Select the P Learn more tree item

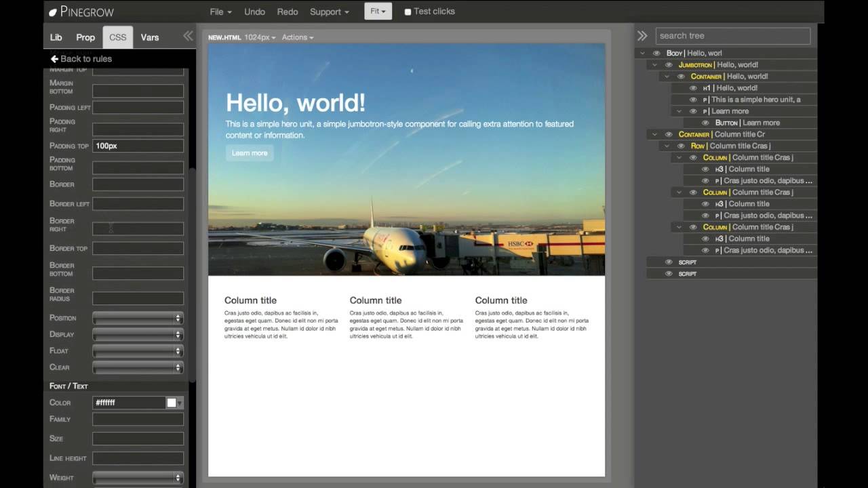point(730,111)
